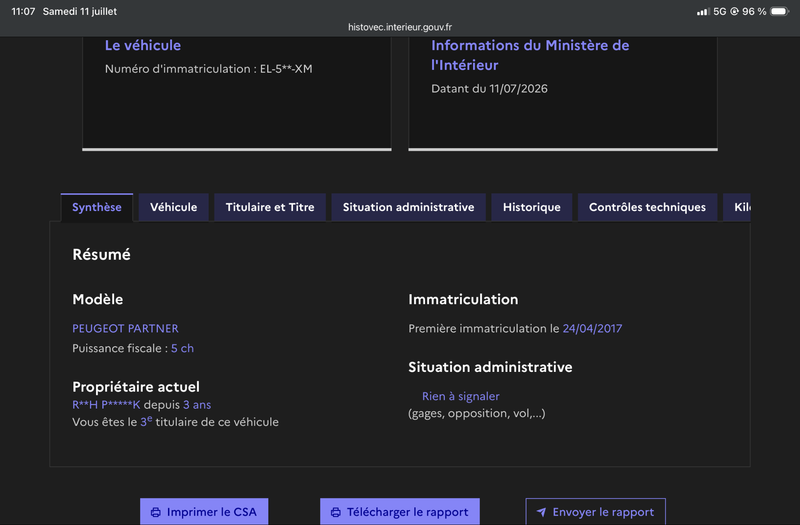Screen dimensions: 800x525
Task: Click the paper-plane icon on Envoyer le rapport
Action: (x=541, y=512)
